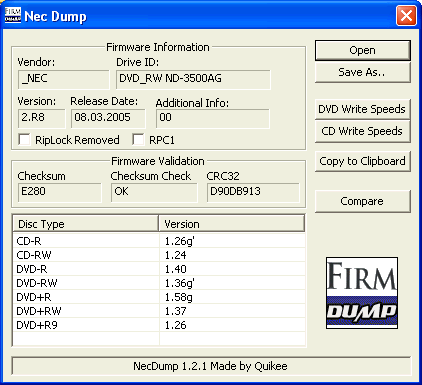Click the Release Date field
Image resolution: width=422 pixels, height=385 pixels.
coord(108,118)
